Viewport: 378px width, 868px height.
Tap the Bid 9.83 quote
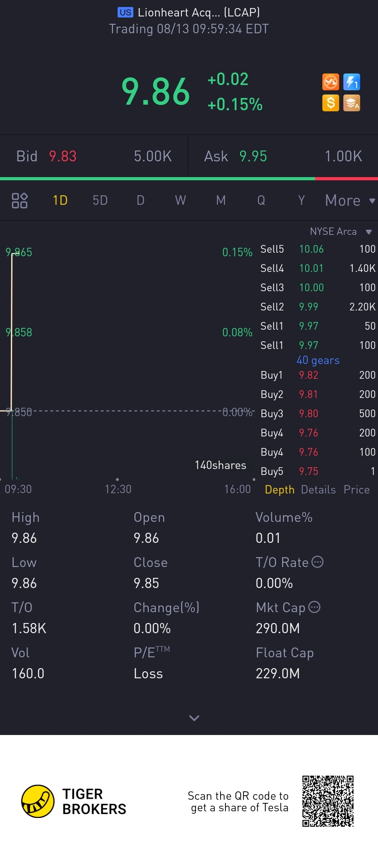[x=46, y=156]
